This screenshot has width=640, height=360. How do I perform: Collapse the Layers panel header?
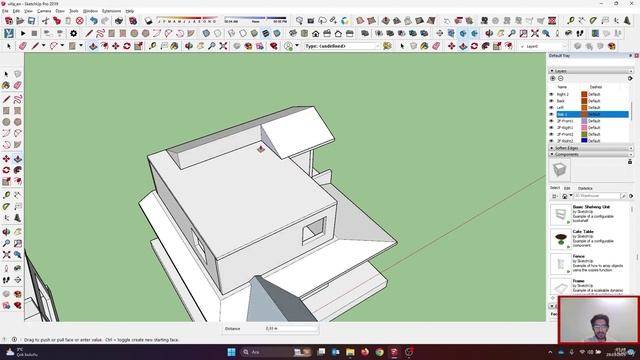(591, 71)
